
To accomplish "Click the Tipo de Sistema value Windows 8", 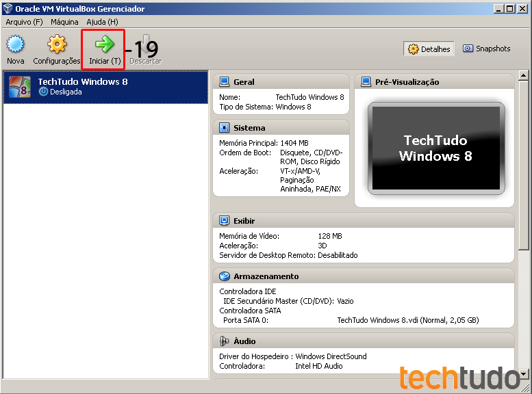I will 293,107.
